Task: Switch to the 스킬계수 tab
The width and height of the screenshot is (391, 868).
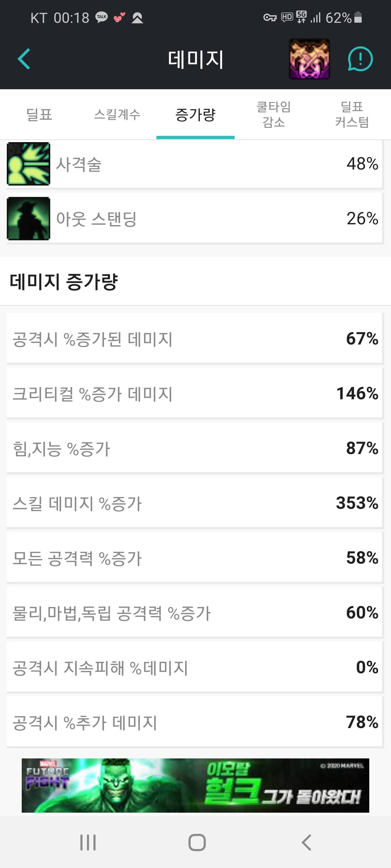Action: tap(117, 114)
